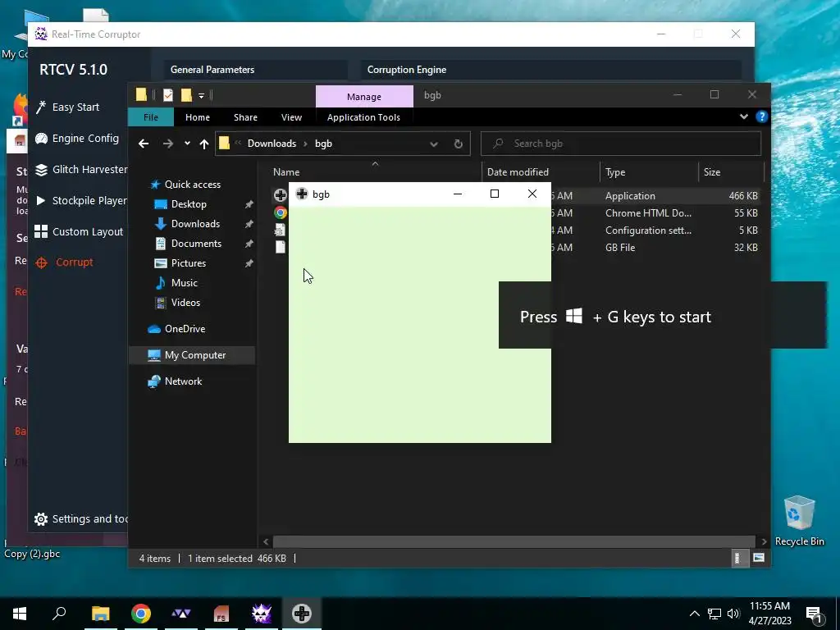
Task: Show hidden system tray icons
Action: click(x=694, y=614)
